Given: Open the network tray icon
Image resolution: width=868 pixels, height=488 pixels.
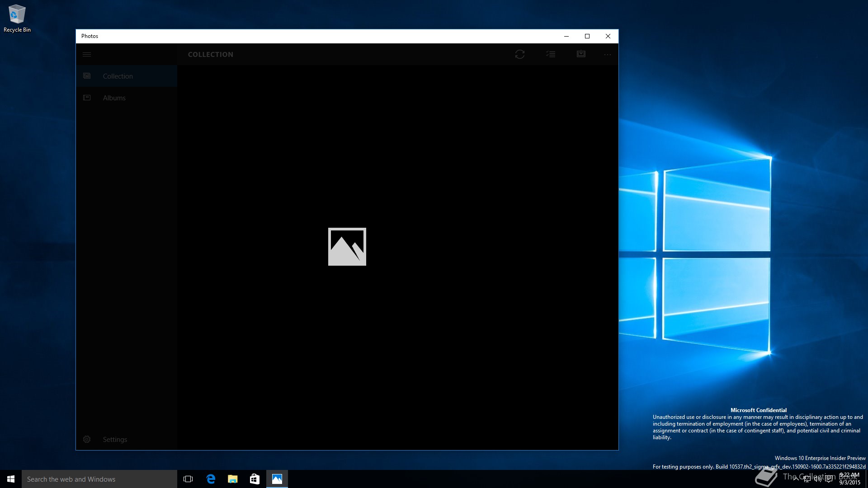Looking at the screenshot, I should [x=807, y=479].
